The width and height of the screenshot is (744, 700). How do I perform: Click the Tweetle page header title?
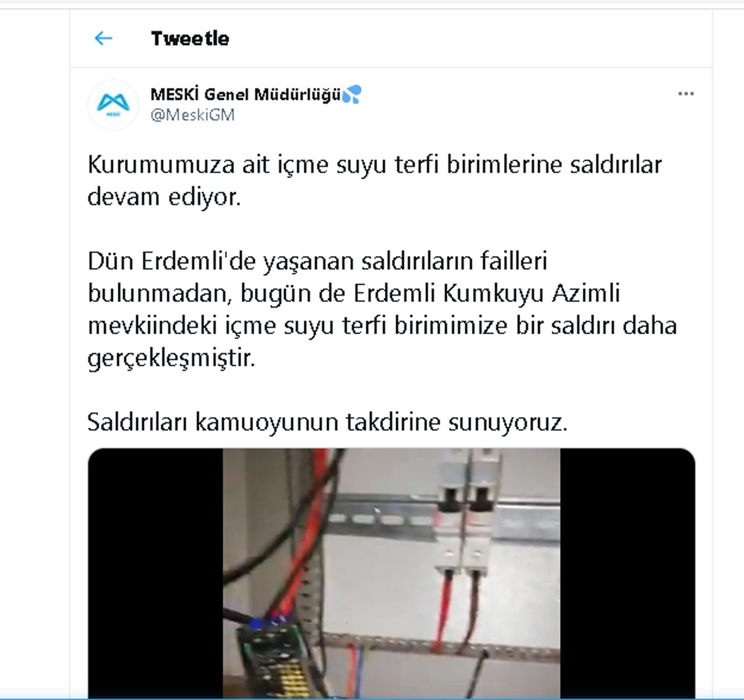[x=190, y=38]
